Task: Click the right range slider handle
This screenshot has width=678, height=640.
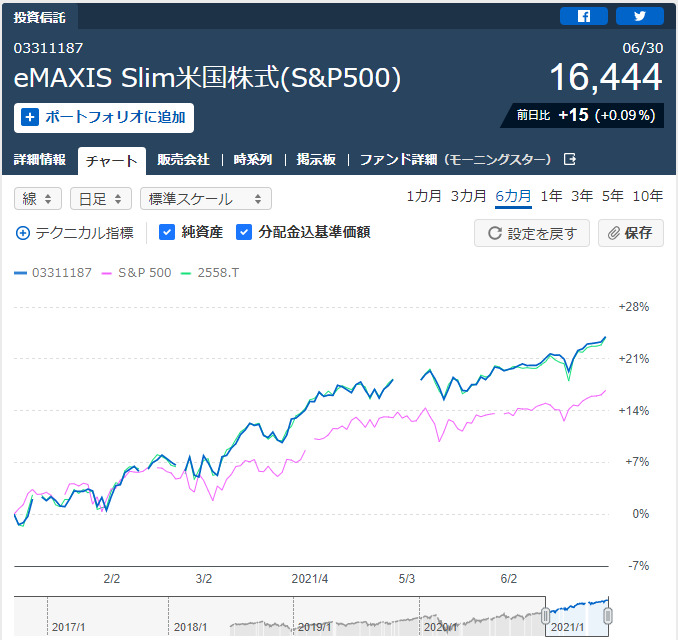Action: (608, 616)
